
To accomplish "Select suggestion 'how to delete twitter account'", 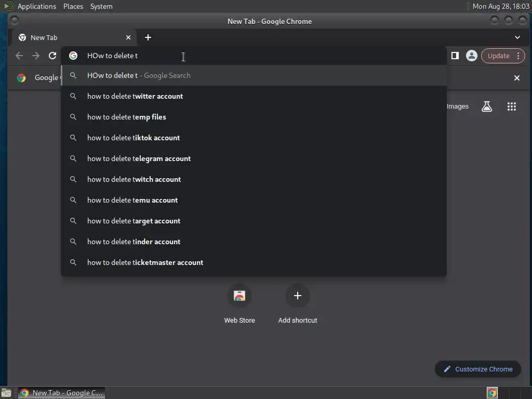I will [x=254, y=96].
